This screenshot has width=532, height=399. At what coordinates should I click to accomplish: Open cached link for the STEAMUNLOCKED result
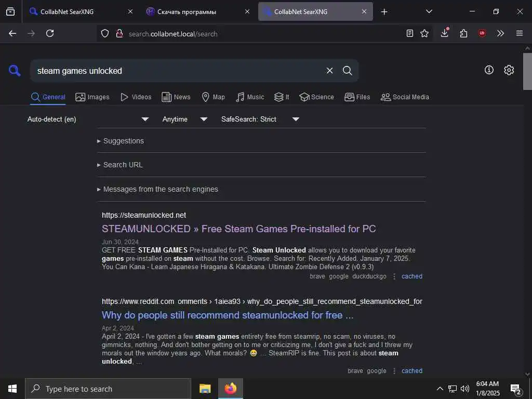pos(412,276)
